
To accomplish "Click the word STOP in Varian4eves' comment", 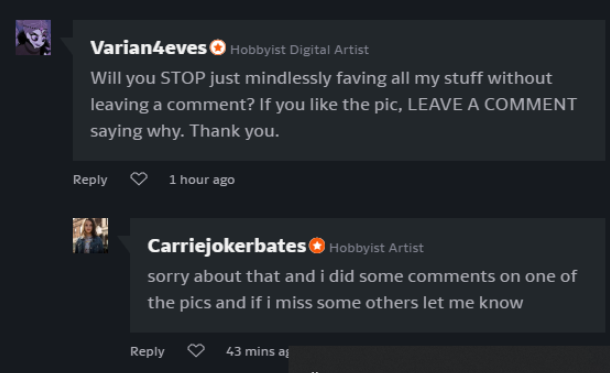I will [183, 78].
